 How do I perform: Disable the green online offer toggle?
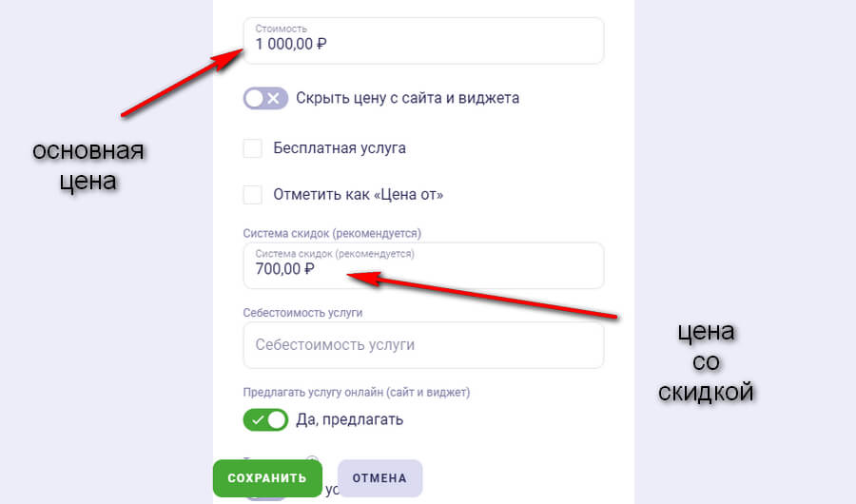point(265,419)
